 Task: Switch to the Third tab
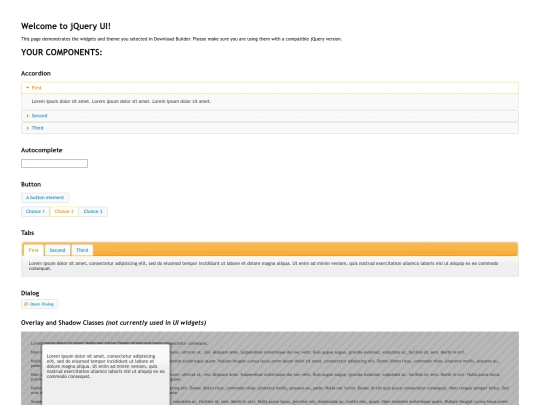pos(82,250)
